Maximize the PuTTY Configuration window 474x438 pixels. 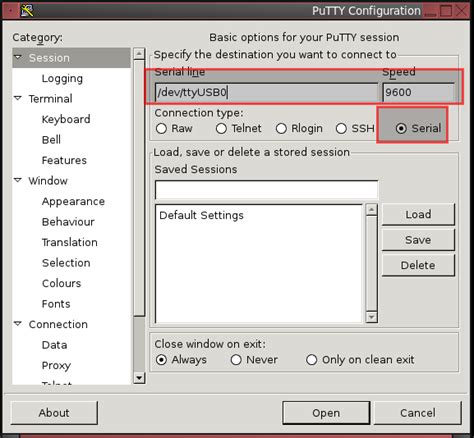tap(446, 11)
